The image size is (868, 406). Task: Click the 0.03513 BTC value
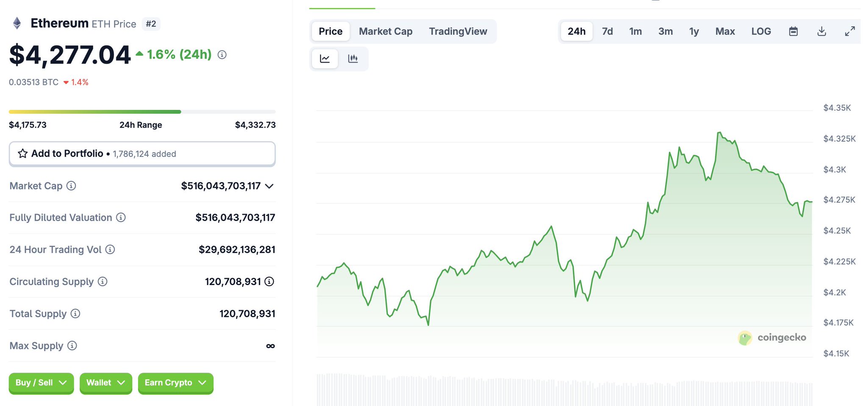[33, 82]
